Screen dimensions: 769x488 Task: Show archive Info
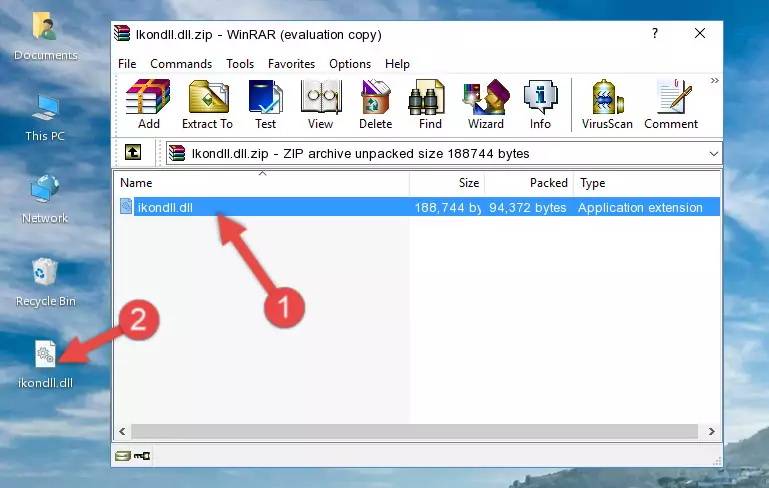(x=540, y=104)
